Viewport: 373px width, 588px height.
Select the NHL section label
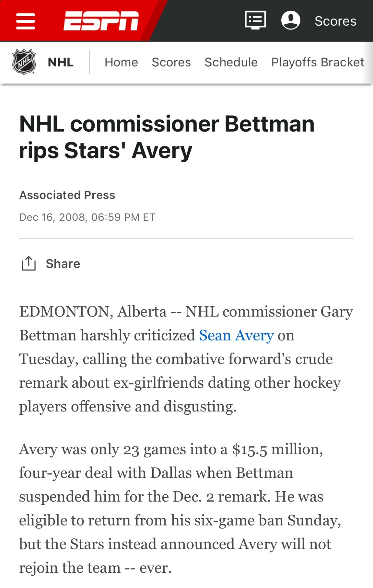pos(60,62)
